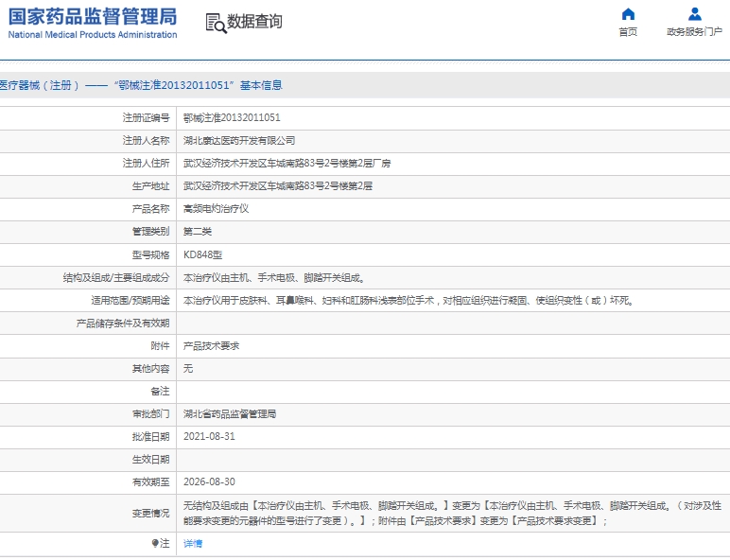
Task: Click the 国家药品监督管理局 logo title
Action: pos(93,16)
